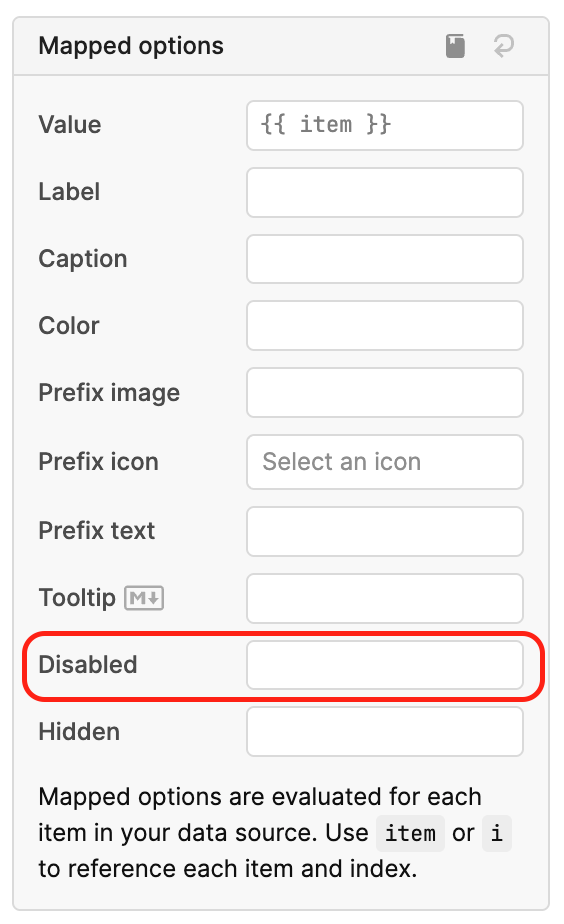The width and height of the screenshot is (564, 924).
Task: Click into the Hidden input field
Action: (x=385, y=732)
